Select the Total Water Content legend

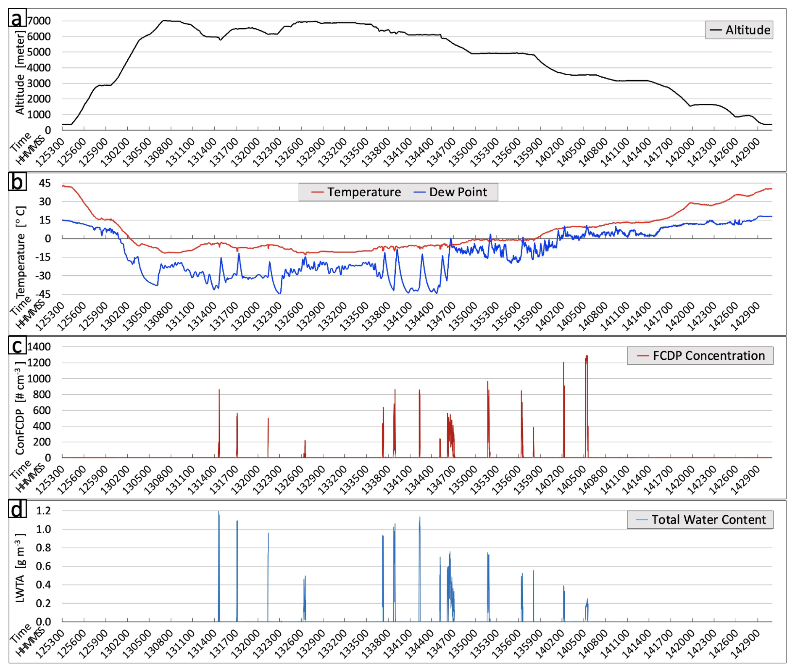coord(700,519)
